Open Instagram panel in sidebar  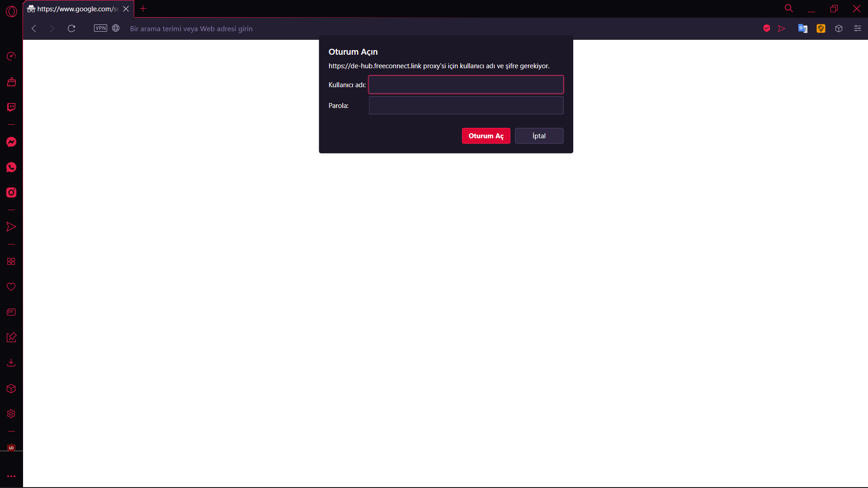tap(11, 192)
